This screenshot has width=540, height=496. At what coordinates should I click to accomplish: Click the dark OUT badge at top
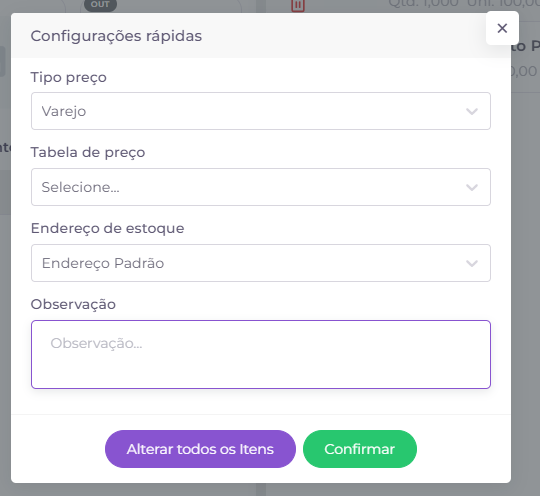pyautogui.click(x=100, y=5)
